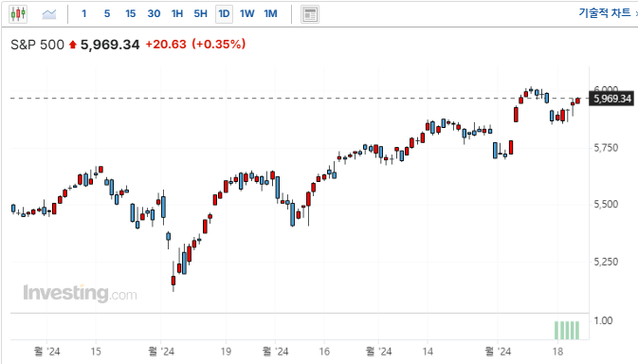Click the 15 date axis label
638x364 pixels.
tap(96, 352)
